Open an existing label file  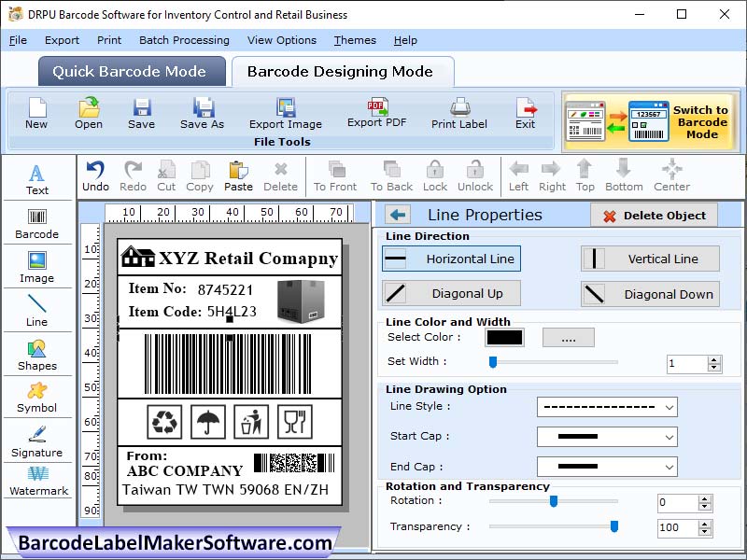(89, 113)
